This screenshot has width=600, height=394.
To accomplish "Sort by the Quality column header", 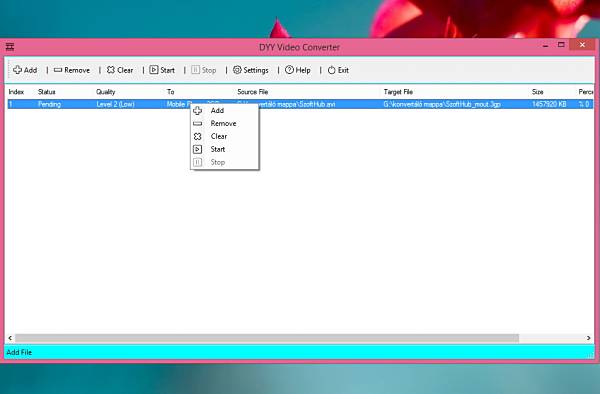I will click(x=106, y=92).
